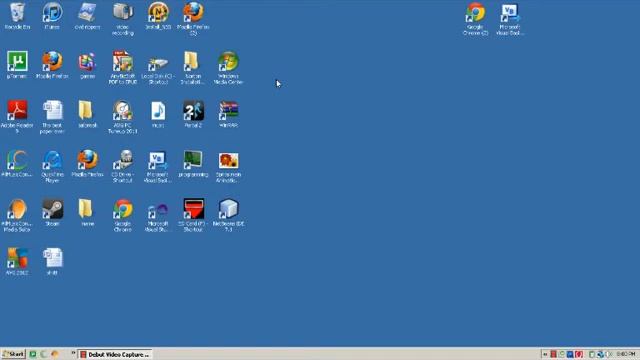This screenshot has height=360, width=640.
Task: Launch AVG PC Tuneup 2011
Action: click(x=123, y=117)
